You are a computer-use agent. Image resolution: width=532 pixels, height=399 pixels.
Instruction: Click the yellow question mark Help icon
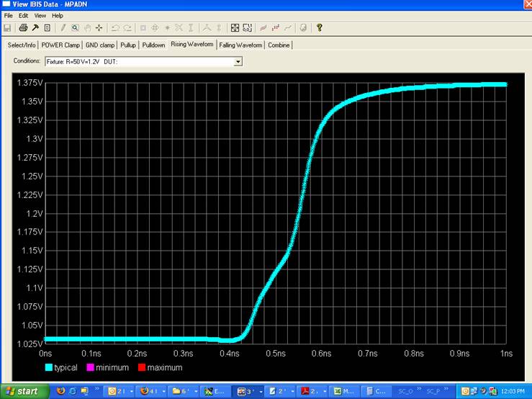point(319,27)
